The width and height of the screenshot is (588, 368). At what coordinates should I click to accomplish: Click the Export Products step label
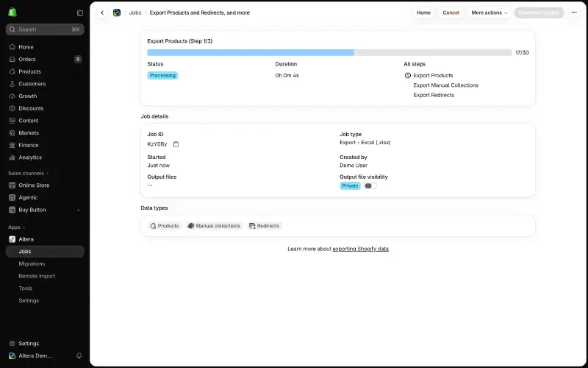[x=433, y=76]
